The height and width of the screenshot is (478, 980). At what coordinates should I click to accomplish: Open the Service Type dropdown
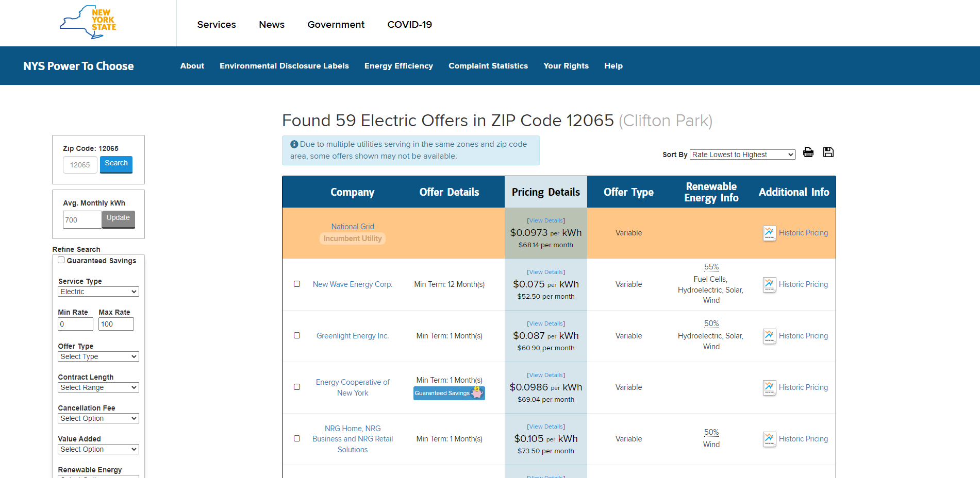(98, 292)
